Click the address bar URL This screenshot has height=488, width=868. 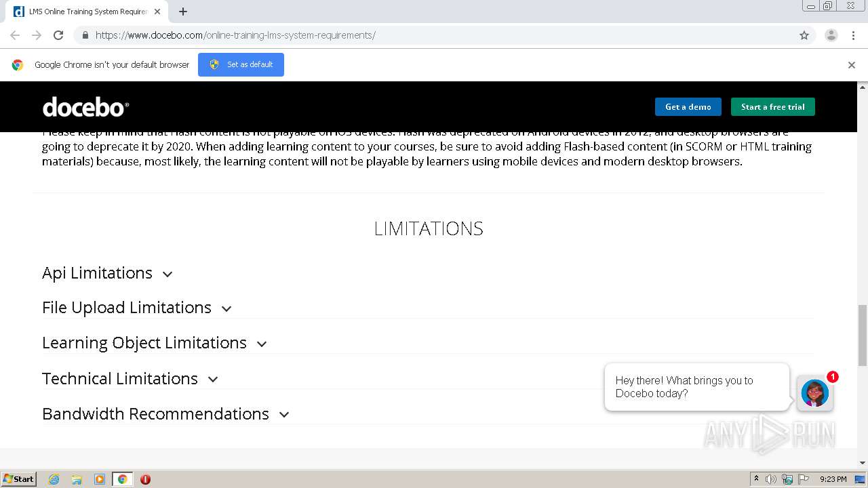(x=235, y=35)
